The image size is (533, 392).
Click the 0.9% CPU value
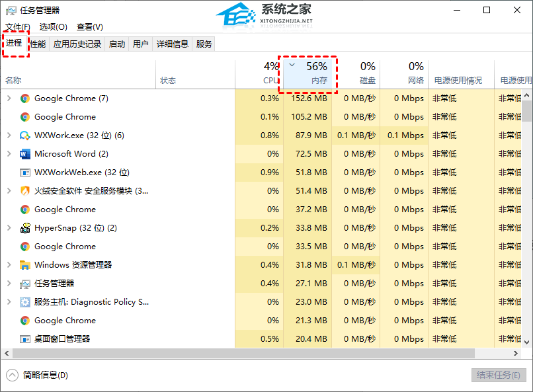(x=270, y=173)
